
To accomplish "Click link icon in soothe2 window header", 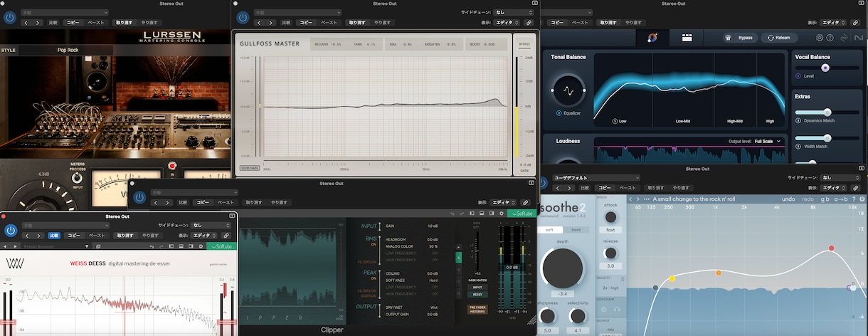I will click(856, 188).
